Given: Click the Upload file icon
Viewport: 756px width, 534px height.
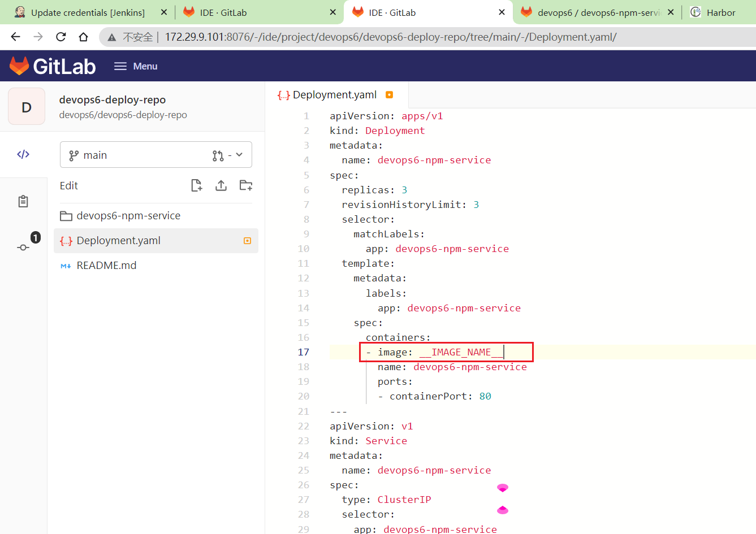Looking at the screenshot, I should tap(221, 185).
